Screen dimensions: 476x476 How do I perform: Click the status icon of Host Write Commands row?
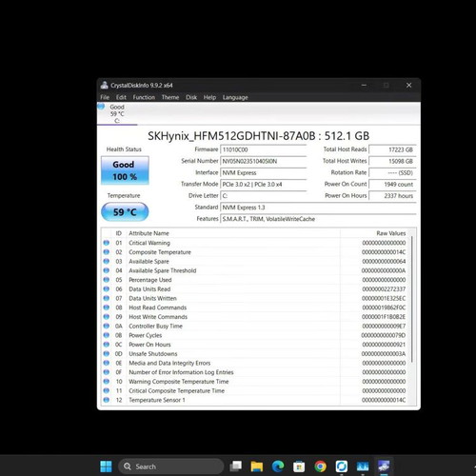point(107,317)
